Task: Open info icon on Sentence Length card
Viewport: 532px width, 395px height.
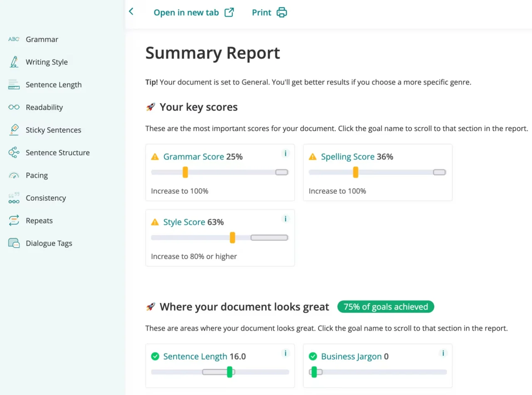Action: [x=285, y=353]
